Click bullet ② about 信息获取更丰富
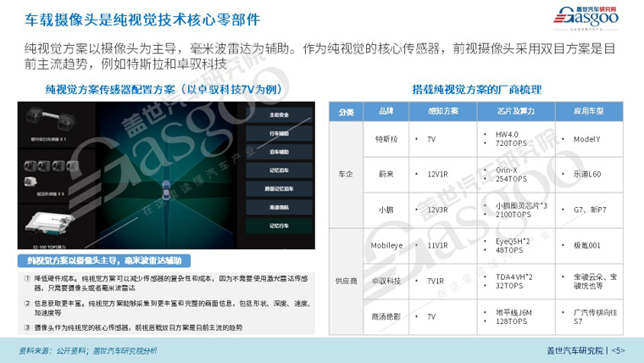The image size is (644, 363). 168,308
